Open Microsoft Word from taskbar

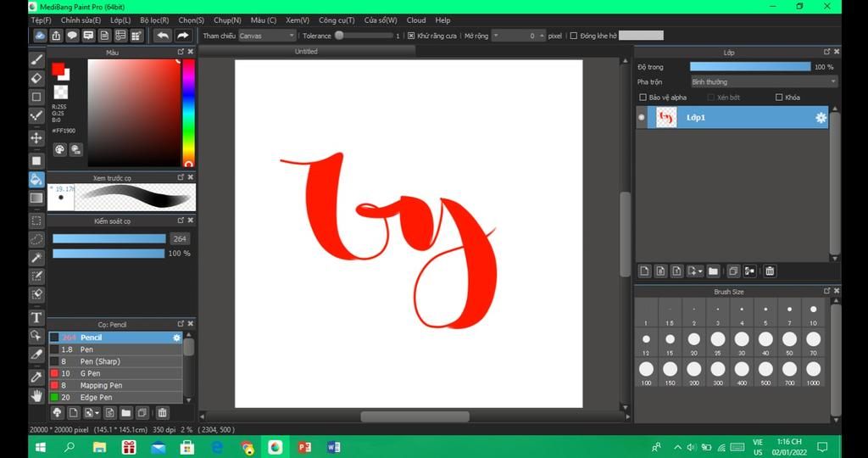tap(333, 447)
